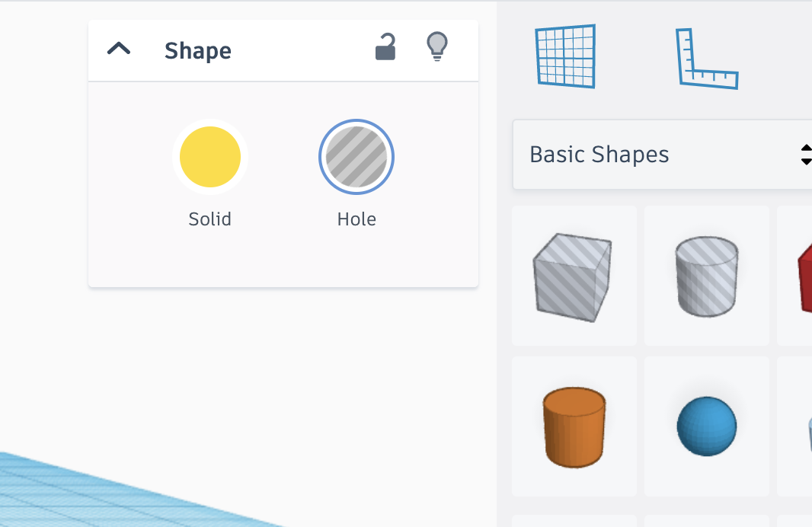This screenshot has width=812, height=527.
Task: Pick the red Box shape
Action: pyautogui.click(x=804, y=276)
